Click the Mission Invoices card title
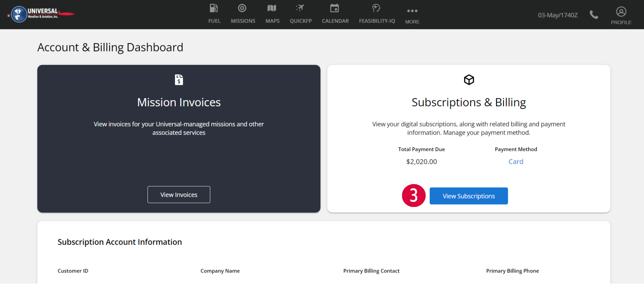Screen dimensions: 644x286 [x=179, y=102]
